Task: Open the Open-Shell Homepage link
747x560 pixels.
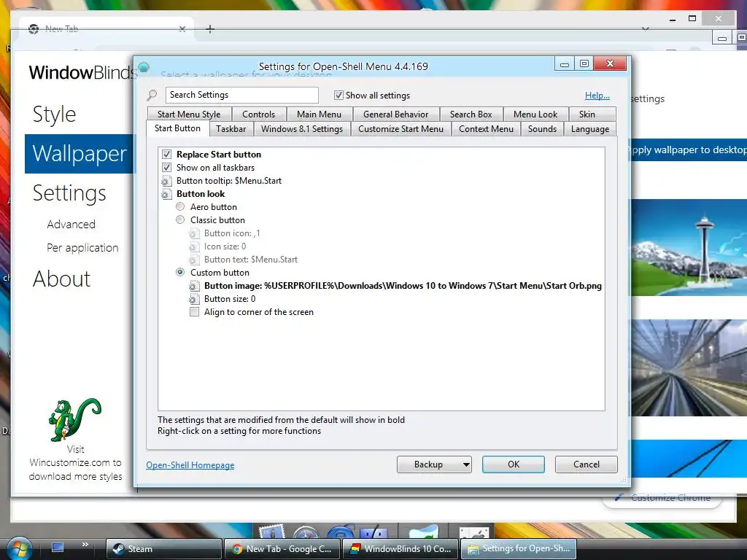Action: (x=190, y=465)
